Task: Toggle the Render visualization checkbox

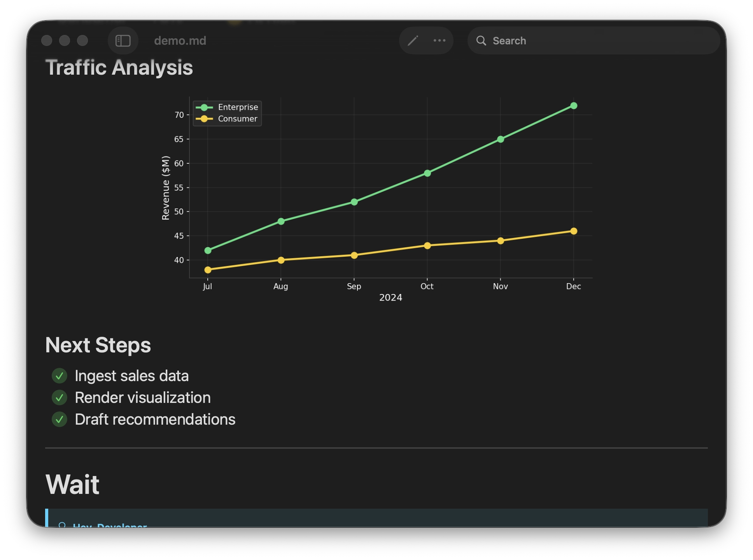Action: click(60, 398)
